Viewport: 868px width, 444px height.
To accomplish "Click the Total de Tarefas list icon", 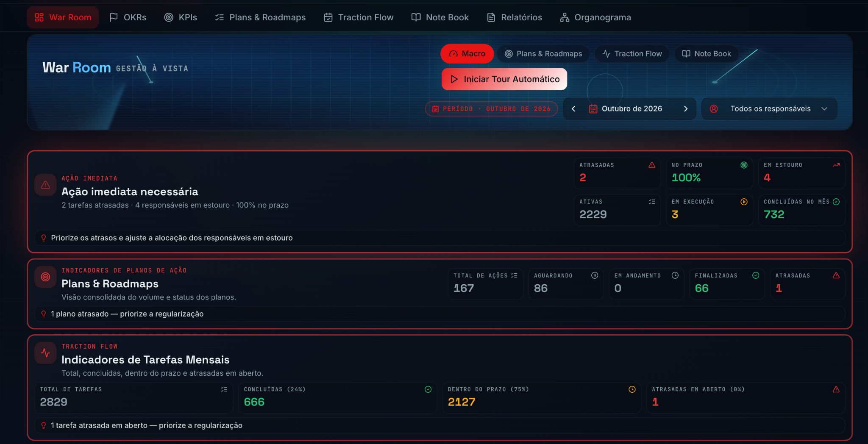I will point(224,390).
